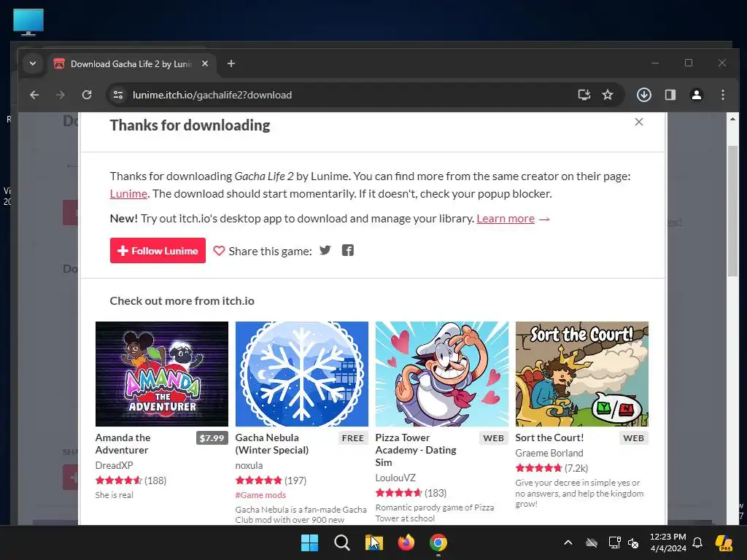Screen dimensions: 747x560
Task: Open the Pizza Tower Academy thumbnail
Action: click(441, 374)
